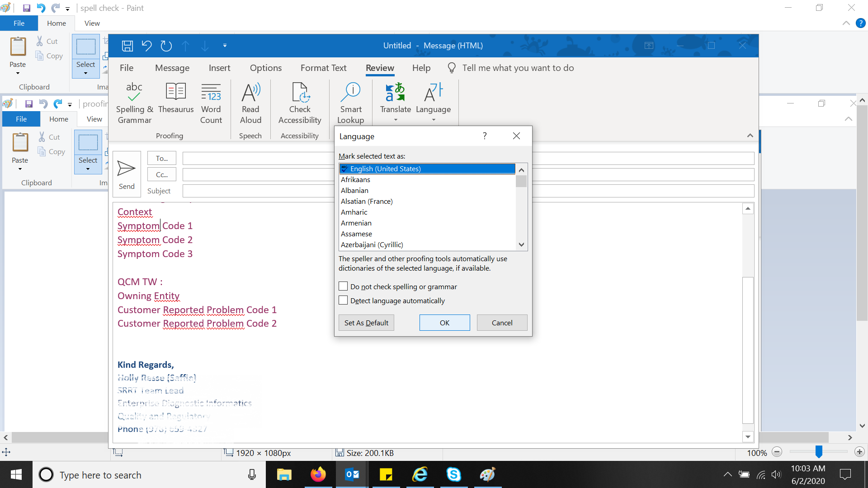Click the Outlook icon in taskbar
The image size is (868, 488).
click(353, 474)
